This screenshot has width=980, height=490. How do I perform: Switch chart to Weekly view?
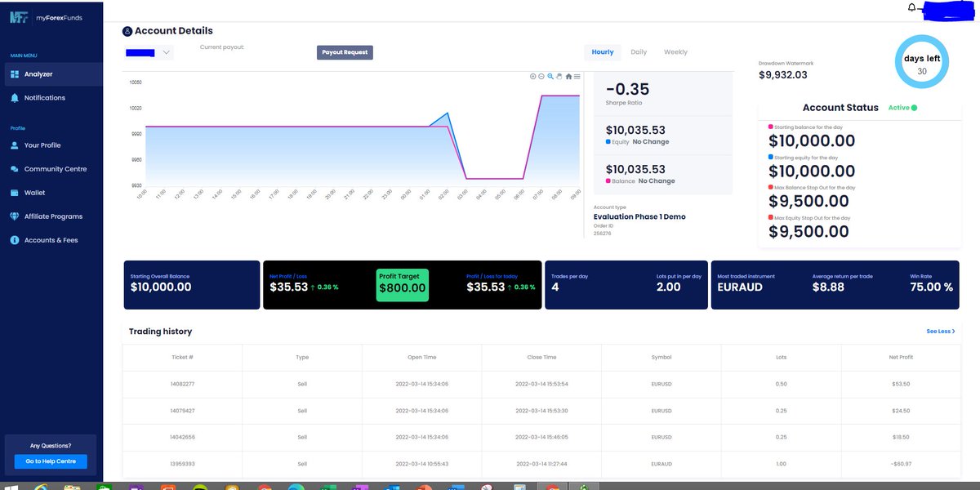point(675,52)
